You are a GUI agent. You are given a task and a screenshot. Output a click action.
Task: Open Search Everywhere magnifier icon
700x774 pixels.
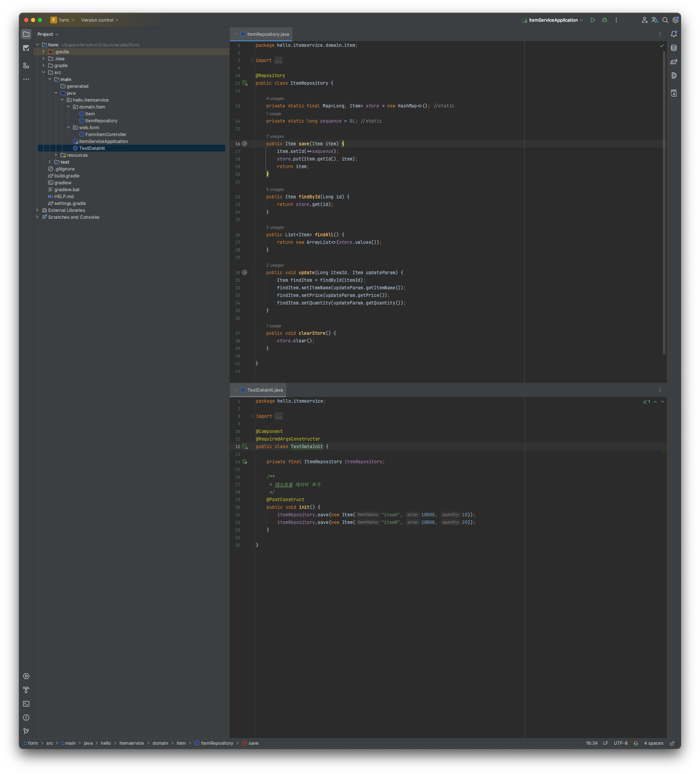coord(665,20)
